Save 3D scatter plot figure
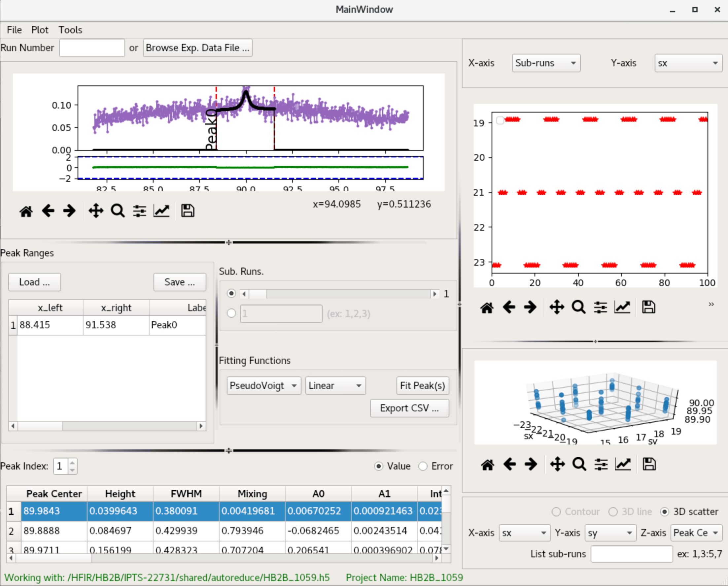Image resolution: width=728 pixels, height=586 pixels. click(x=649, y=465)
